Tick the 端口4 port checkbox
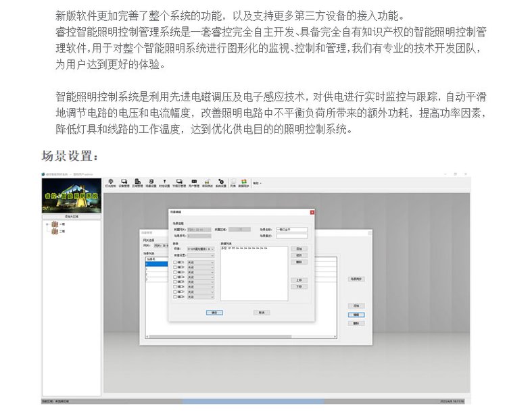This screenshot has width=507, height=420. [x=175, y=278]
